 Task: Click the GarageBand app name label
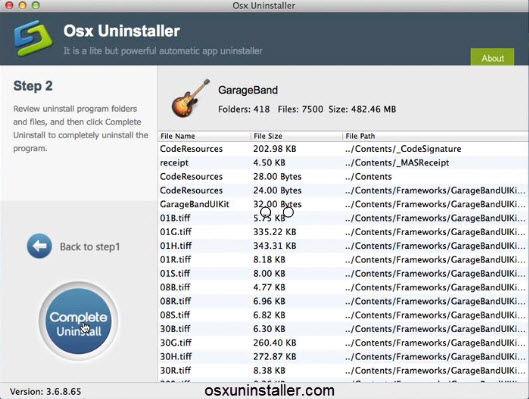pos(248,90)
